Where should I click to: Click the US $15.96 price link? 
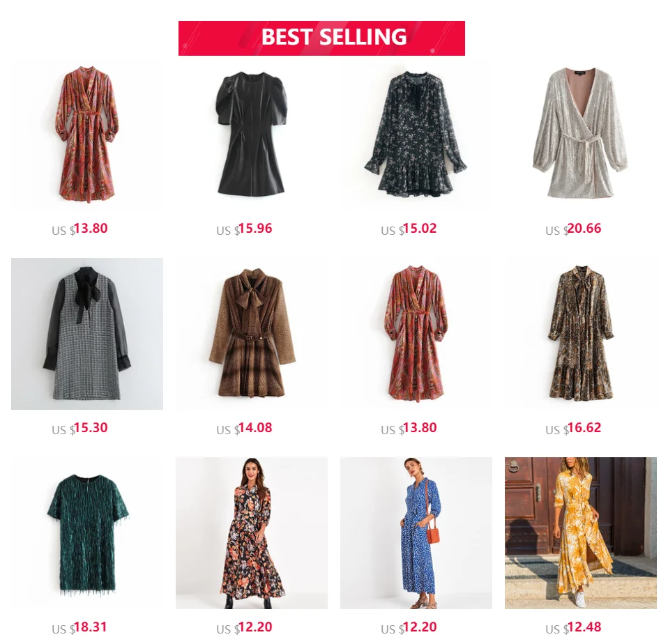click(x=244, y=229)
